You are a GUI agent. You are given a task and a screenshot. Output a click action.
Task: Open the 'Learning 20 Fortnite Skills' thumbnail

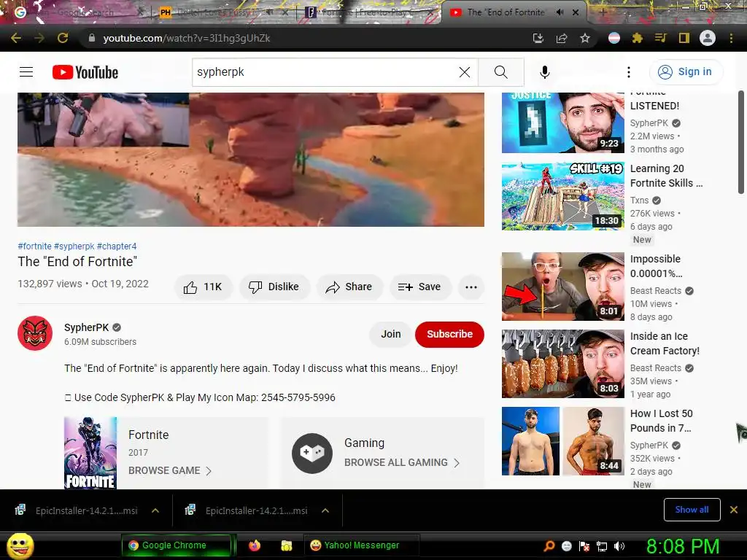(x=562, y=196)
